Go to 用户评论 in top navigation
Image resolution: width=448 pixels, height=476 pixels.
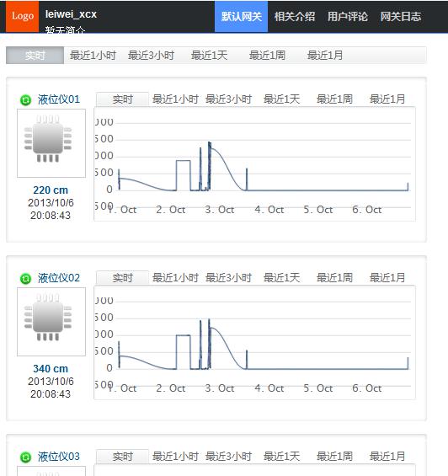pos(348,16)
